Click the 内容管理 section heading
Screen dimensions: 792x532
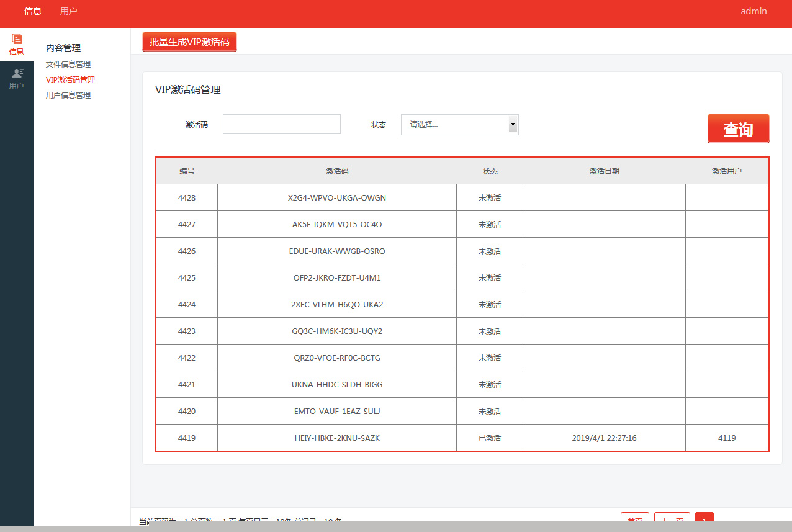click(62, 47)
